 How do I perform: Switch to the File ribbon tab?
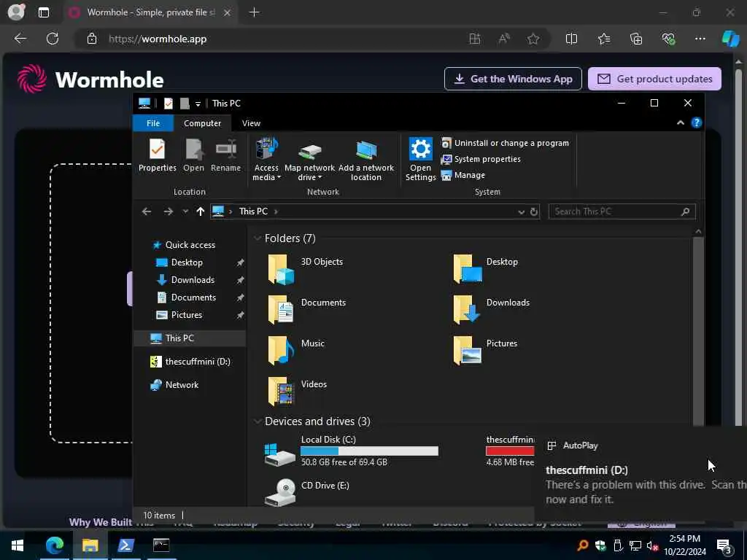click(x=153, y=123)
